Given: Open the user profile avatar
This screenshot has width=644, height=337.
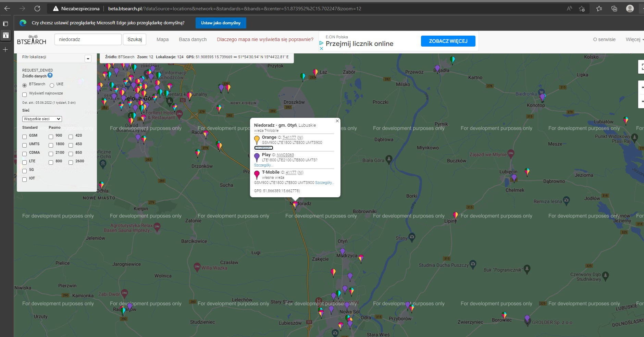Looking at the screenshot, I should point(630,9).
